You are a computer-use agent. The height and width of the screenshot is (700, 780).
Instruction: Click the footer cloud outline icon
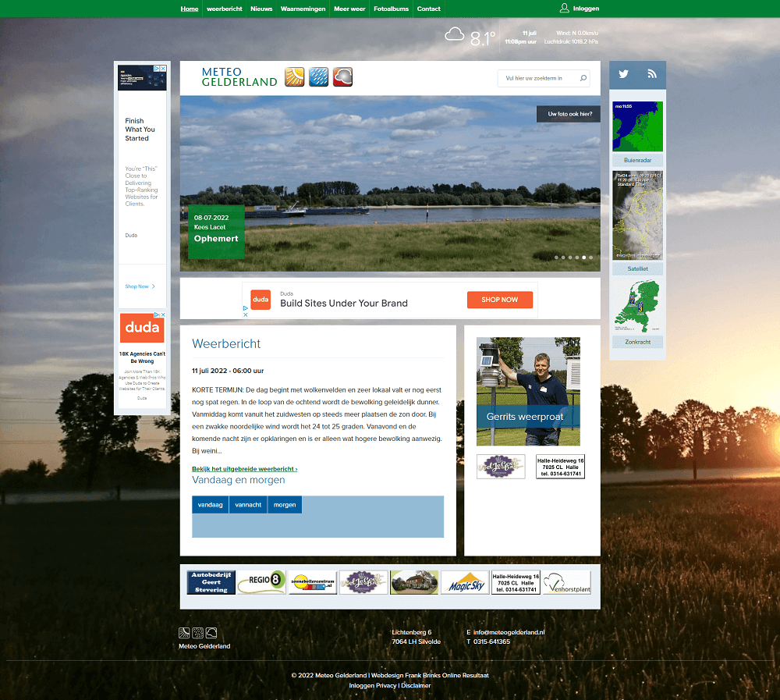coord(211,633)
